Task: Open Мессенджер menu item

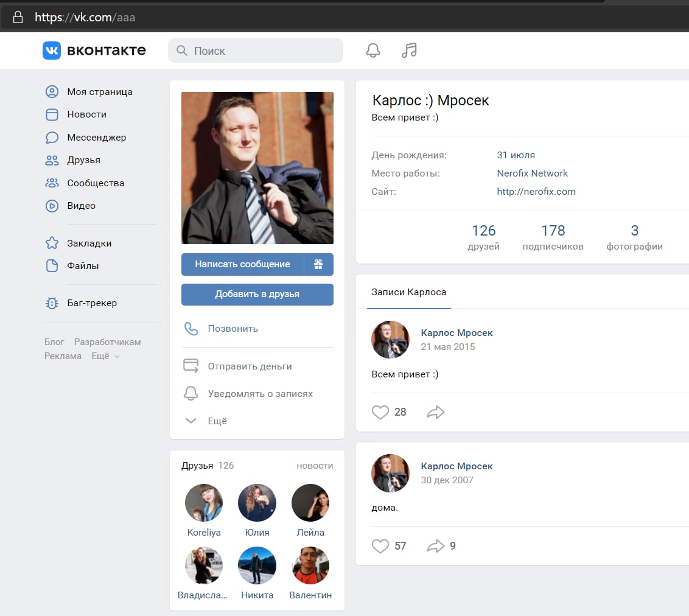Action: [96, 138]
